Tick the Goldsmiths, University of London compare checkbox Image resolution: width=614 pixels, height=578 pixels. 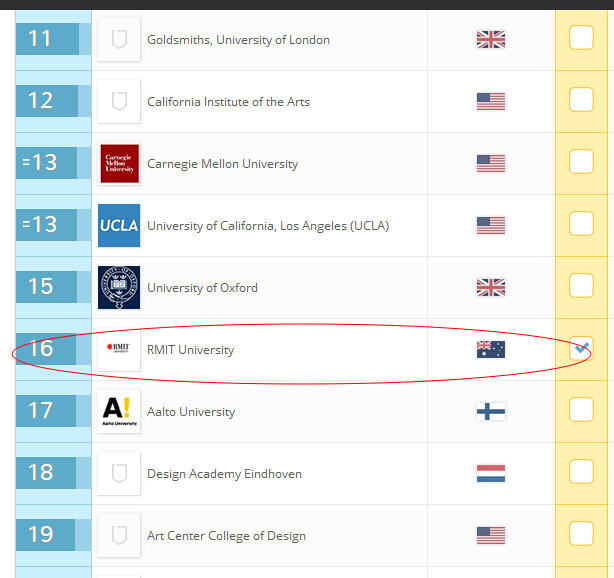click(581, 38)
